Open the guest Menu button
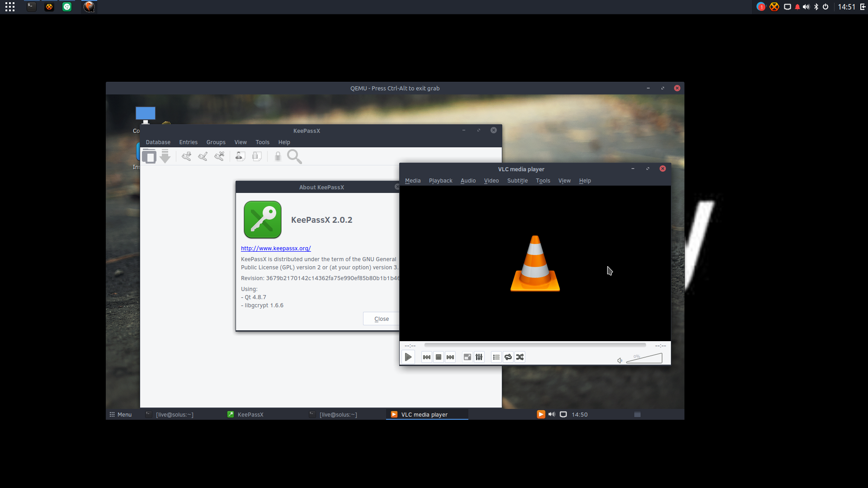The height and width of the screenshot is (488, 868). pos(120,415)
